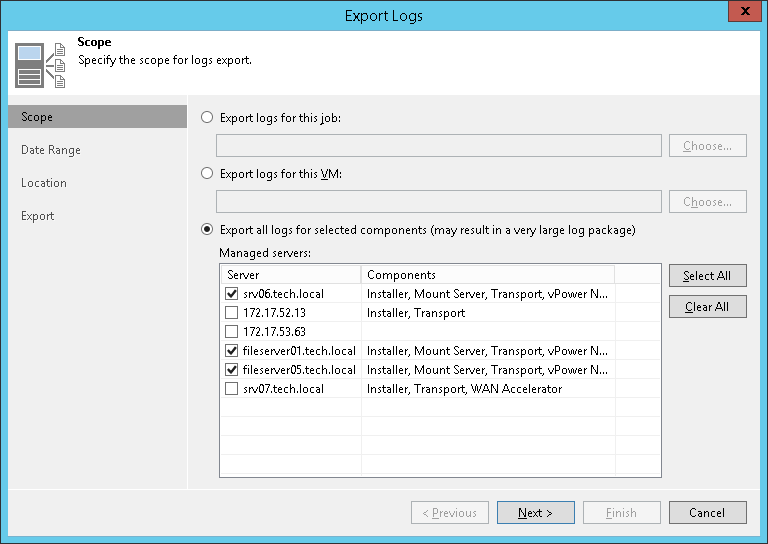The height and width of the screenshot is (544, 768).
Task: Choose 'Export all logs for selected components'
Action: 207,229
